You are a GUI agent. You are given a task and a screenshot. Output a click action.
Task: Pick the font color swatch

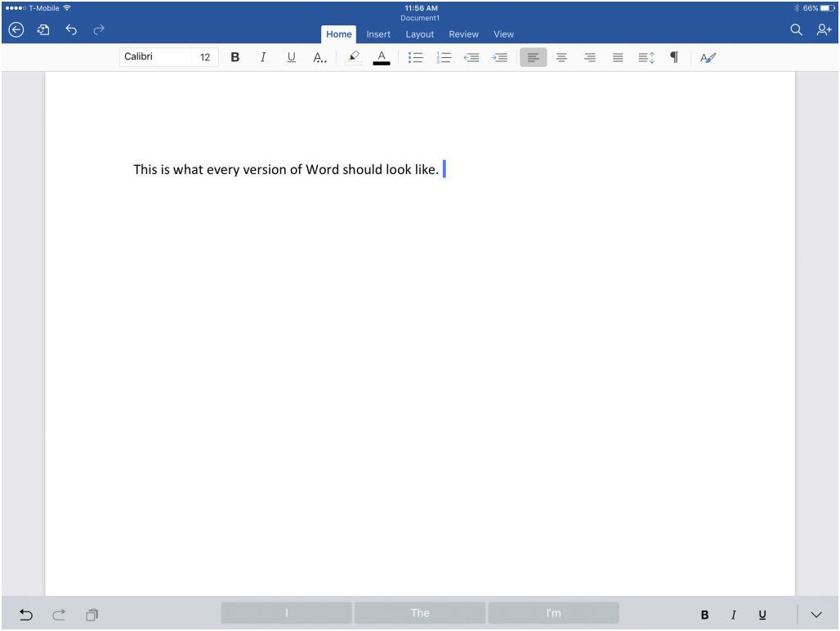pos(381,57)
